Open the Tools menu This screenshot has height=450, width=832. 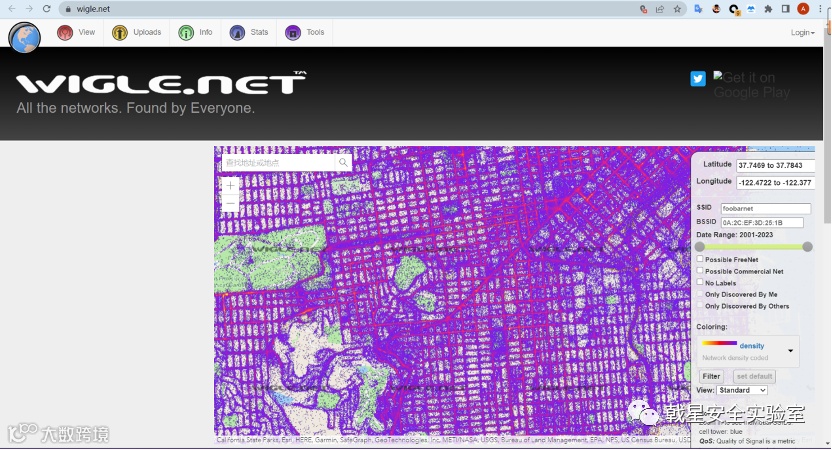(305, 32)
